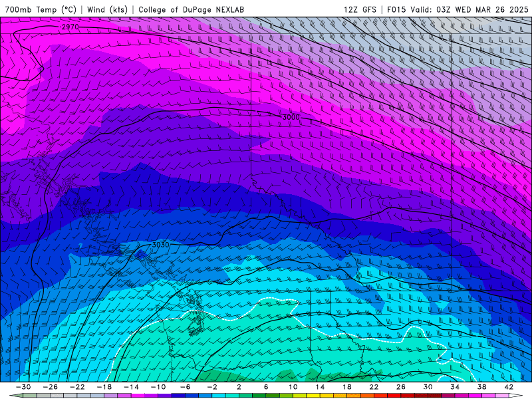This screenshot has width=532, height=399.
Task: Click 'College of DuPage NEXLAB' header text
Action: [191, 9]
